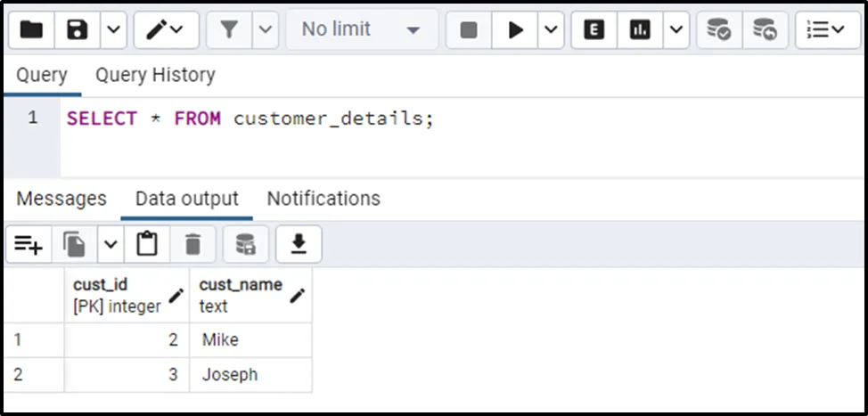Screen dimensions: 868x416
Task: Click the Paste clipboard icon in results toolbar
Action: [x=147, y=244]
